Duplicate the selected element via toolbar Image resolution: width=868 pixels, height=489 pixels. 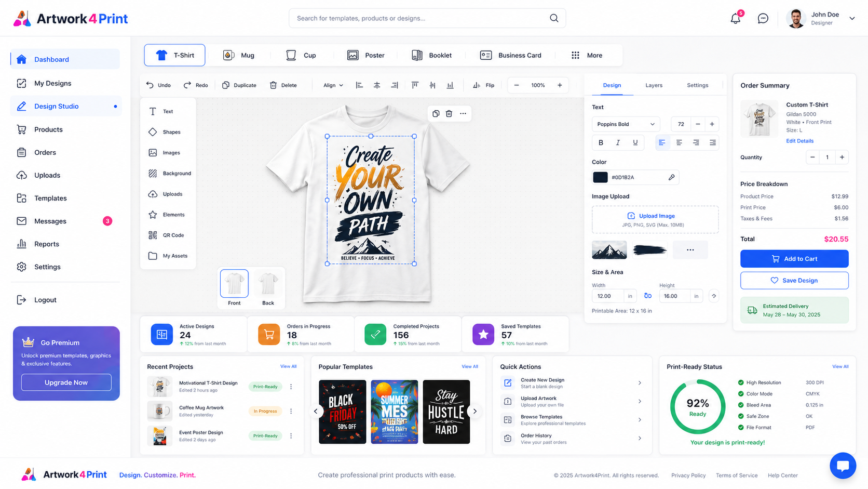click(239, 85)
